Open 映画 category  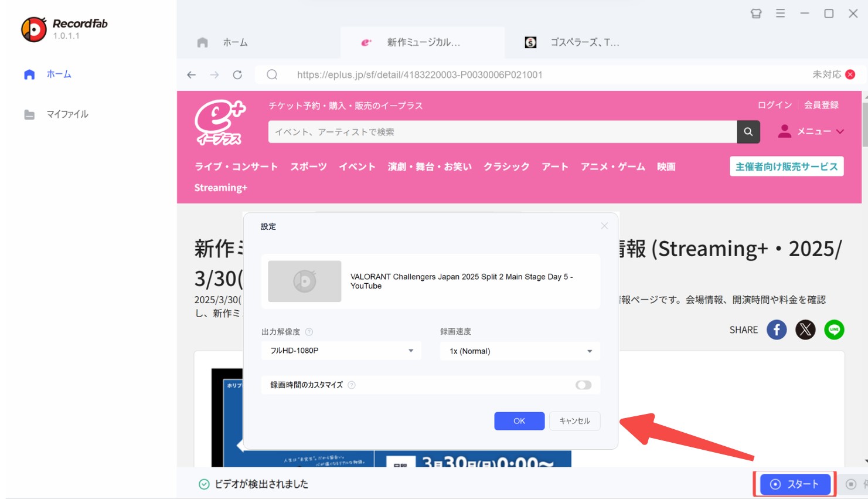pos(666,167)
